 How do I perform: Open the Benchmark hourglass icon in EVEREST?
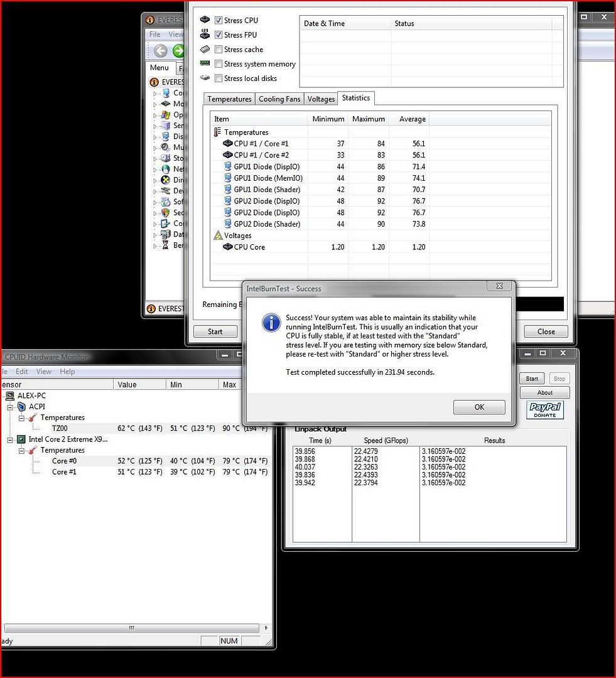click(x=166, y=245)
